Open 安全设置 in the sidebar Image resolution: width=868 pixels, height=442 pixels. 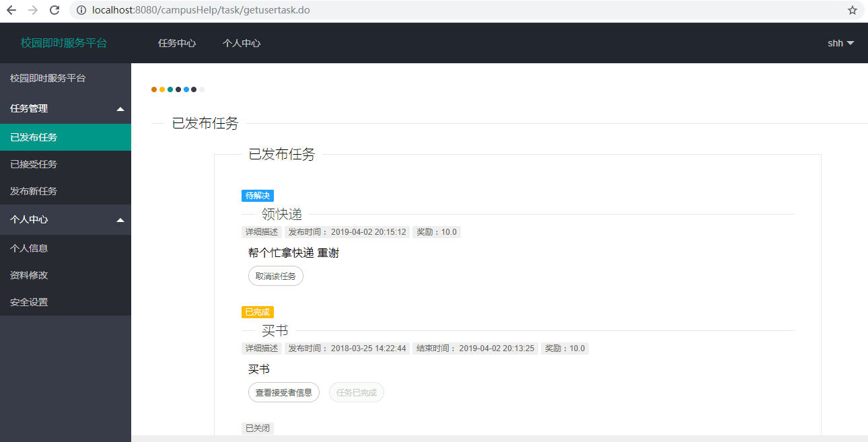pos(65,302)
